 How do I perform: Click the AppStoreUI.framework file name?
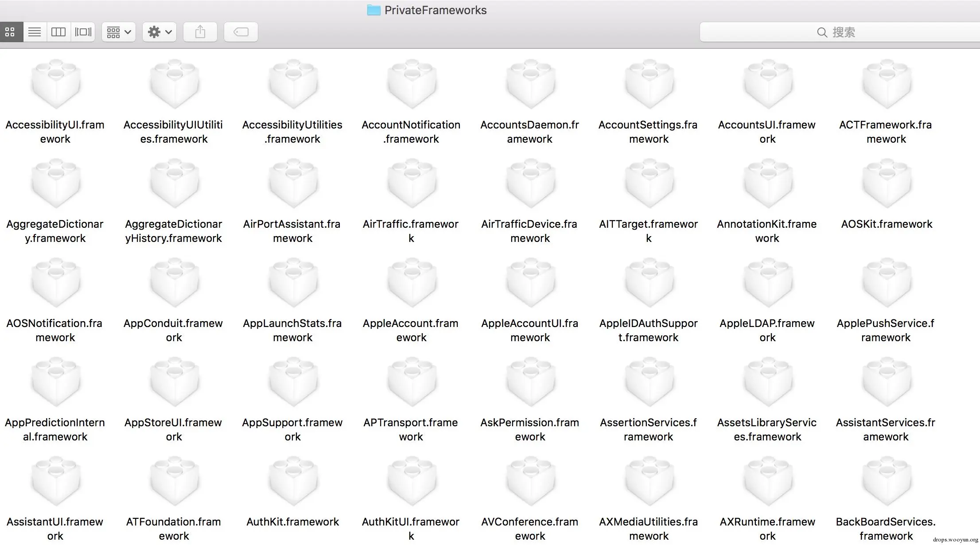173,429
